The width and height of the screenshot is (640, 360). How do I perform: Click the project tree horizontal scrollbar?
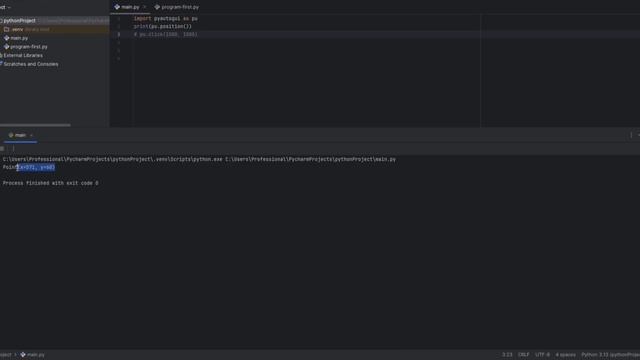[x=35, y=125]
